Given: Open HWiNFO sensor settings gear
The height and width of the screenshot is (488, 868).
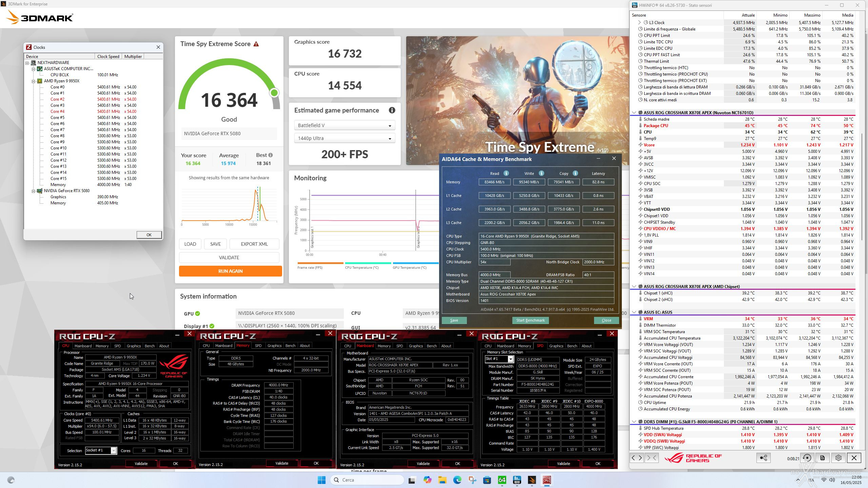Looking at the screenshot, I should (x=839, y=458).
